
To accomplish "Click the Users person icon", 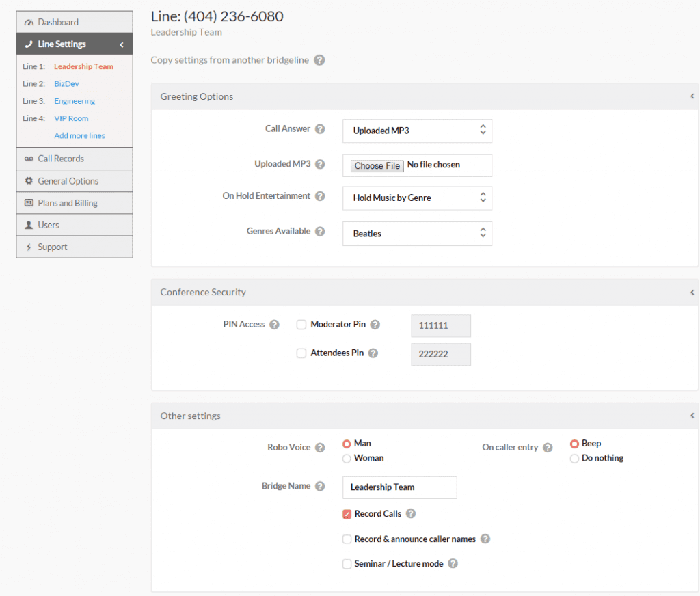I will pyautogui.click(x=29, y=225).
